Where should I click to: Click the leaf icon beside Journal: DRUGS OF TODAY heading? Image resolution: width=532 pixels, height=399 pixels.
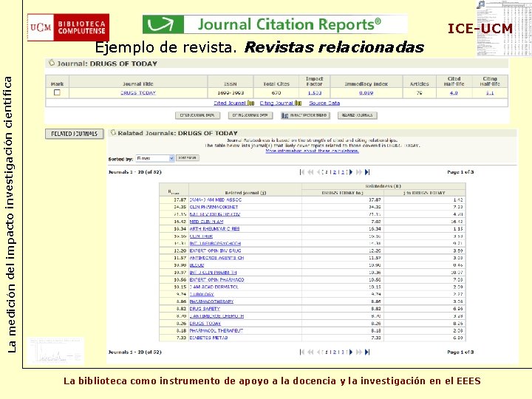pyautogui.click(x=52, y=63)
